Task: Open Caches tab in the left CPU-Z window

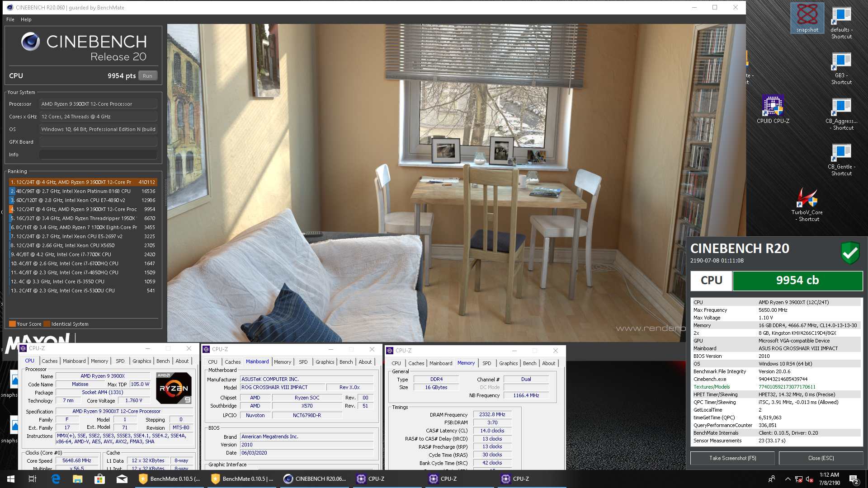Action: point(50,361)
